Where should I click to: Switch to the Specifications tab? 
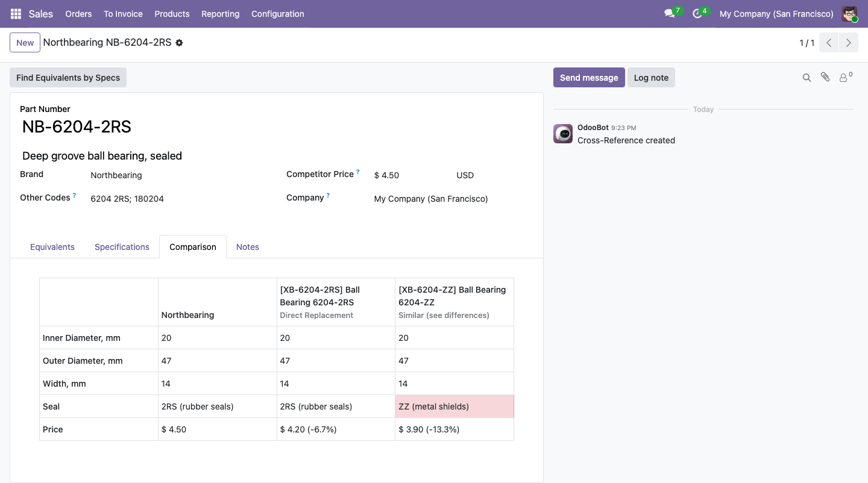coord(122,247)
